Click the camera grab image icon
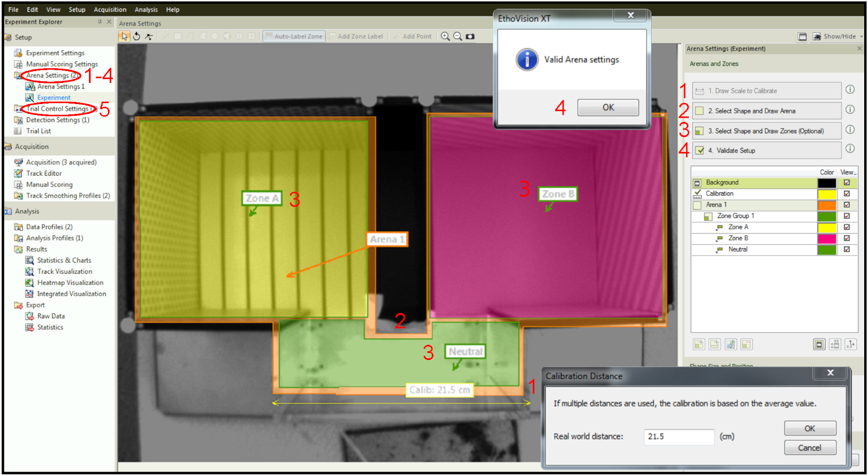The image size is (868, 476). click(470, 36)
